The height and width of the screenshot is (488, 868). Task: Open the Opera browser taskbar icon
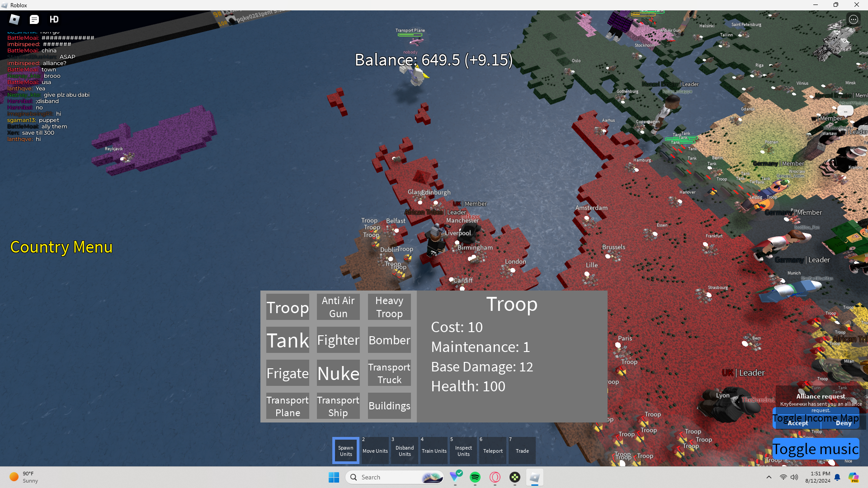tap(495, 477)
